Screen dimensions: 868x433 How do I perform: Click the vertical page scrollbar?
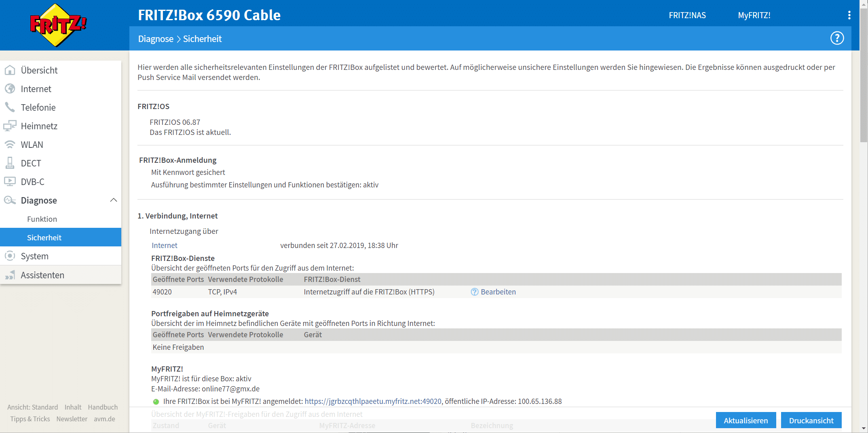pyautogui.click(x=864, y=81)
